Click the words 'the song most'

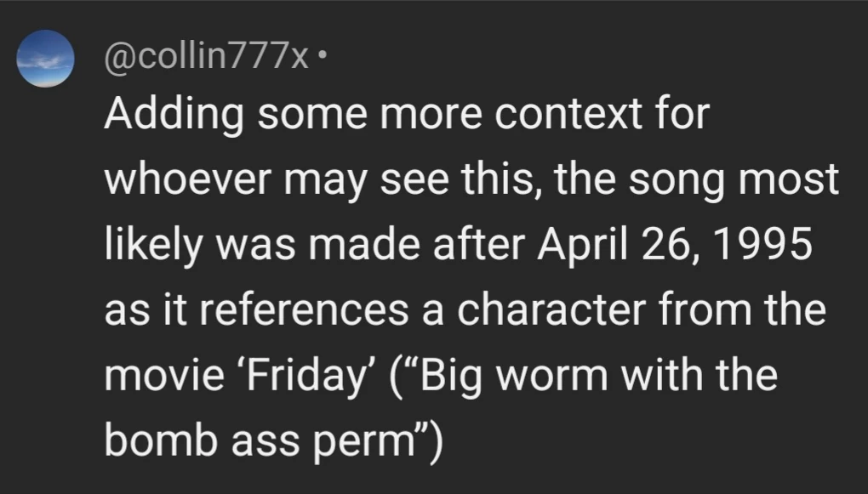(x=697, y=179)
